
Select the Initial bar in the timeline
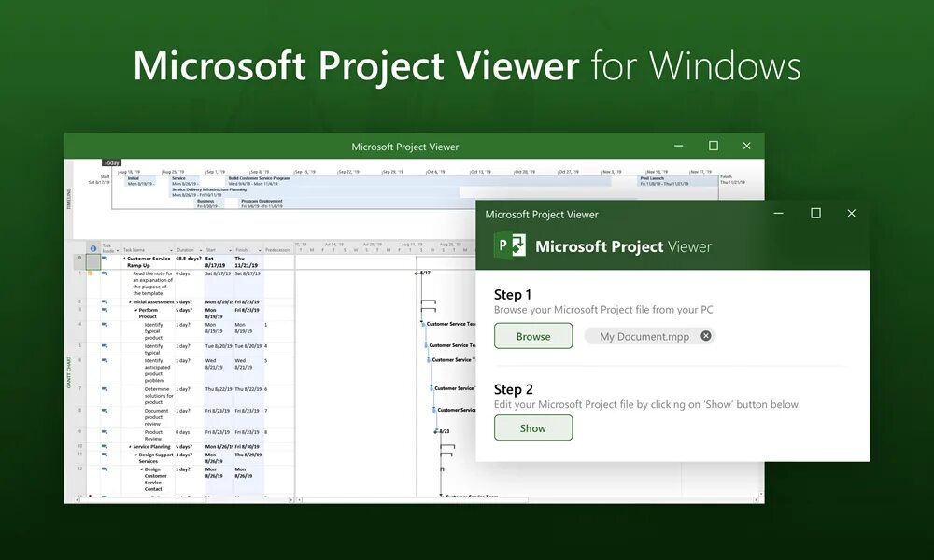141,181
